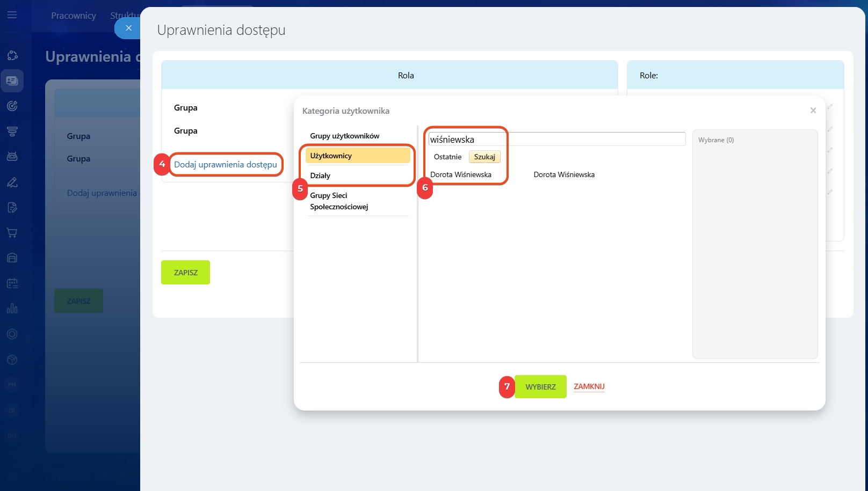The height and width of the screenshot is (491, 868).
Task: Click the ZAMKNIJ link
Action: 589,386
